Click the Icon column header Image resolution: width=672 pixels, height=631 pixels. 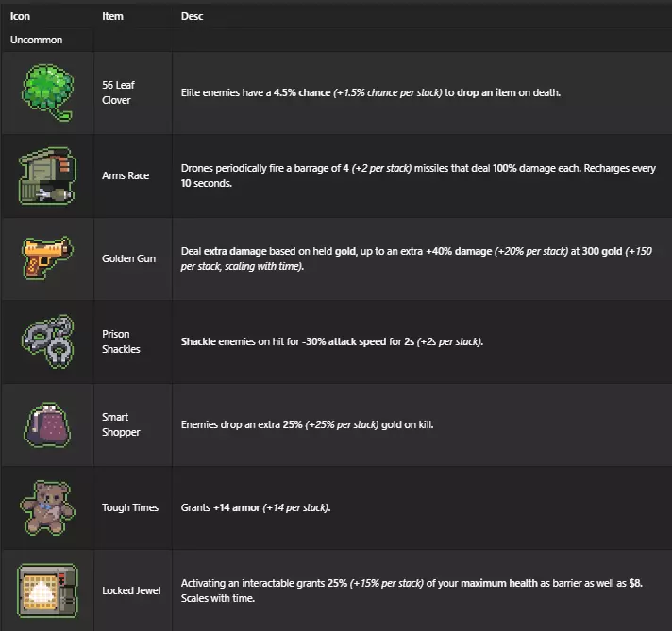[x=20, y=17]
